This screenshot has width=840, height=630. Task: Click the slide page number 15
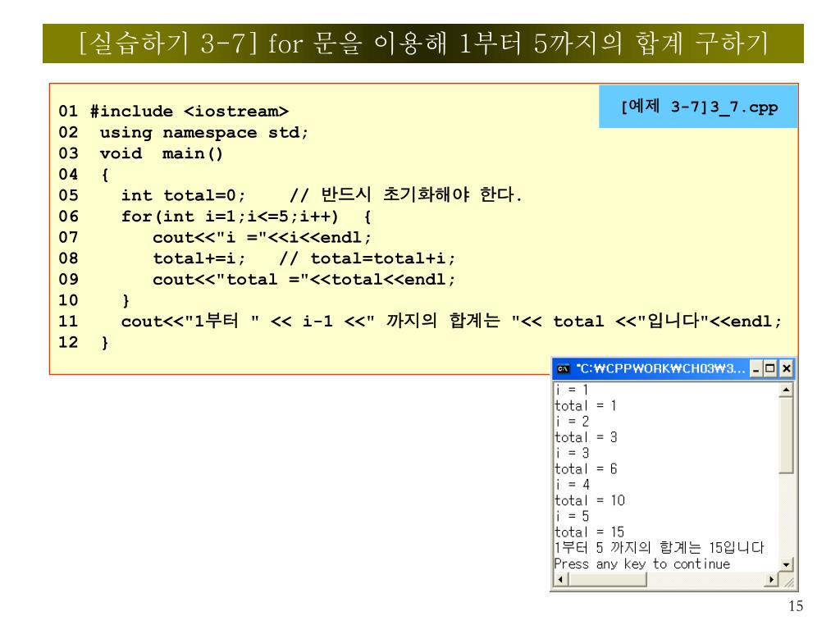click(796, 606)
